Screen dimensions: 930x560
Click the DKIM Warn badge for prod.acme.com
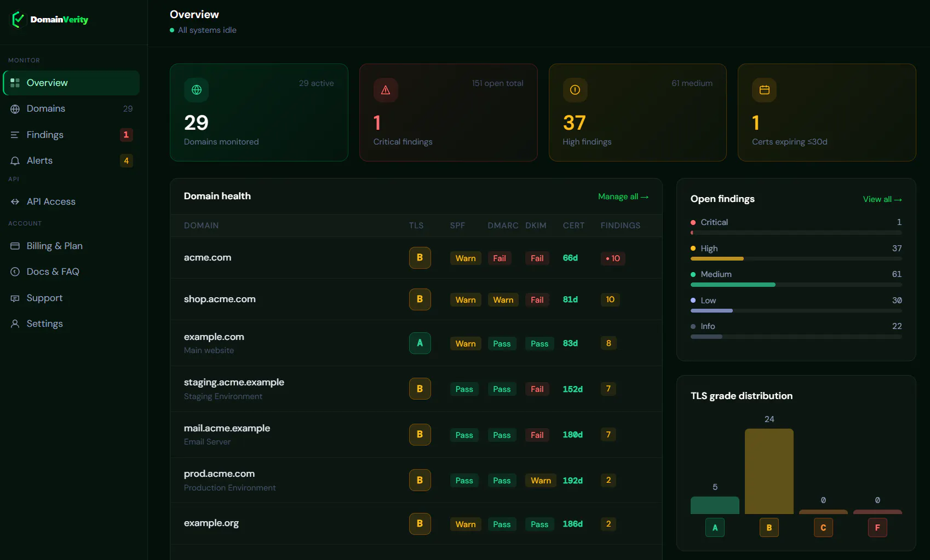541,481
